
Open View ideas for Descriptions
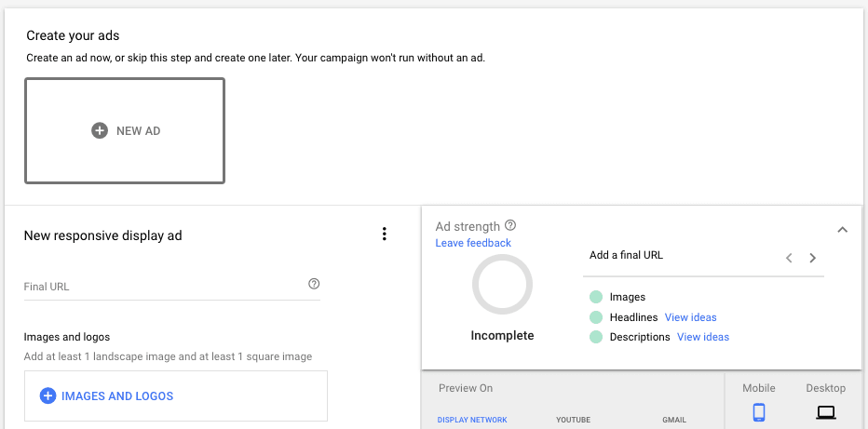coord(703,337)
